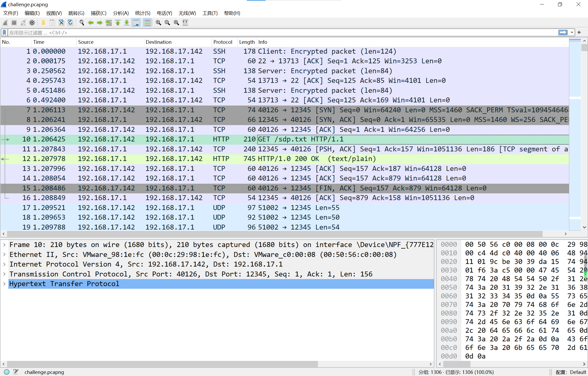Toggle auto-scroll during live capture
Viewport: 588px width, 376px height.
[136, 23]
